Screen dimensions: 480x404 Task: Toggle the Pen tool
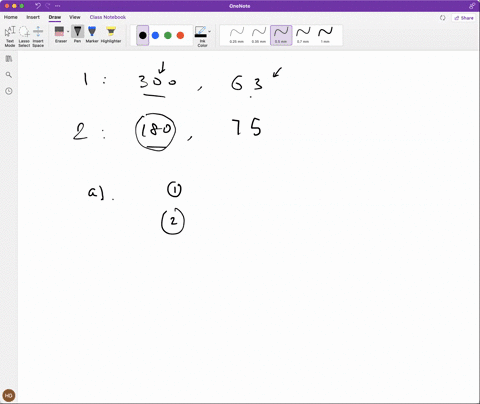77,34
